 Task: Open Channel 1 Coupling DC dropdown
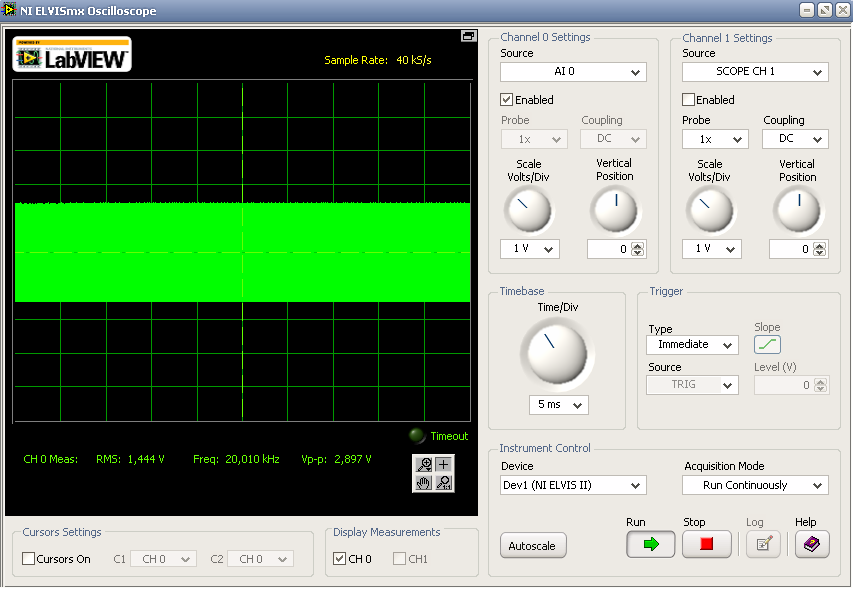click(x=795, y=139)
